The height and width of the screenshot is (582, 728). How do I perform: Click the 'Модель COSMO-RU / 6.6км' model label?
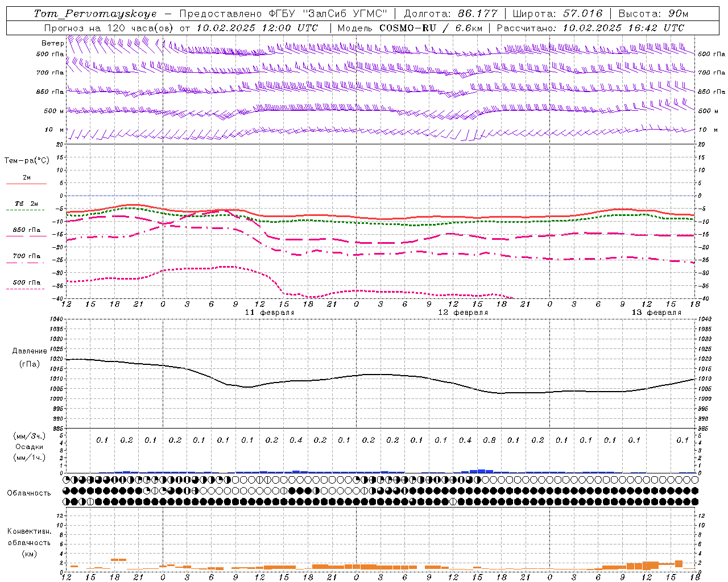(x=409, y=28)
